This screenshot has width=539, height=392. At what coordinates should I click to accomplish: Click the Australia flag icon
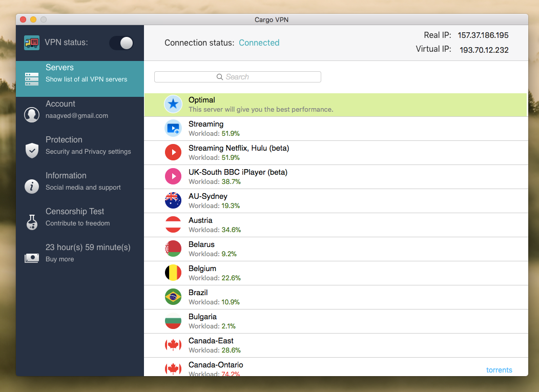[x=173, y=200]
